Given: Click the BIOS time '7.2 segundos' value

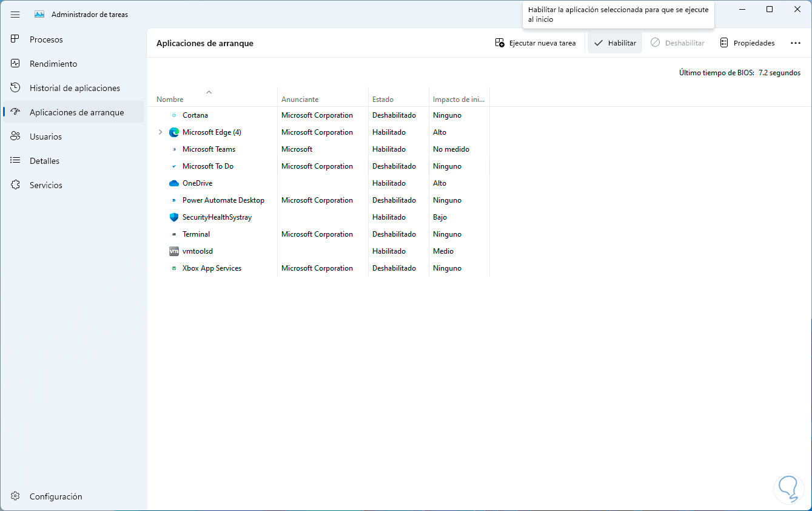Looking at the screenshot, I should [779, 73].
